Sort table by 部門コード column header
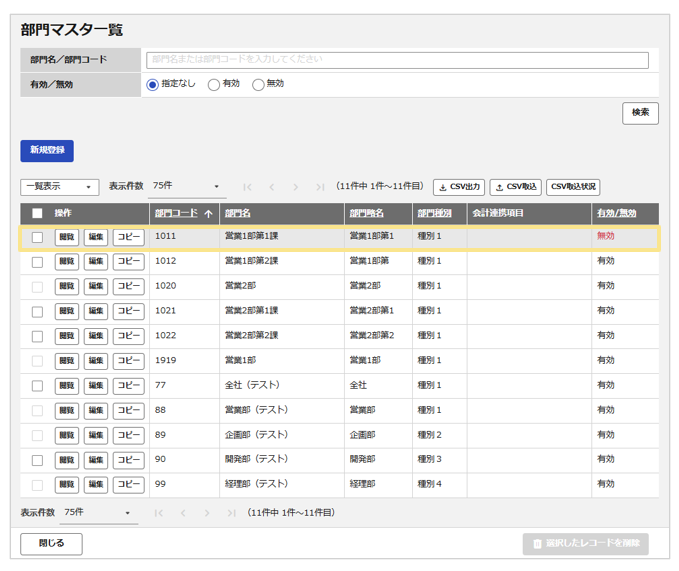Image resolution: width=679 pixels, height=571 pixels. tap(176, 213)
